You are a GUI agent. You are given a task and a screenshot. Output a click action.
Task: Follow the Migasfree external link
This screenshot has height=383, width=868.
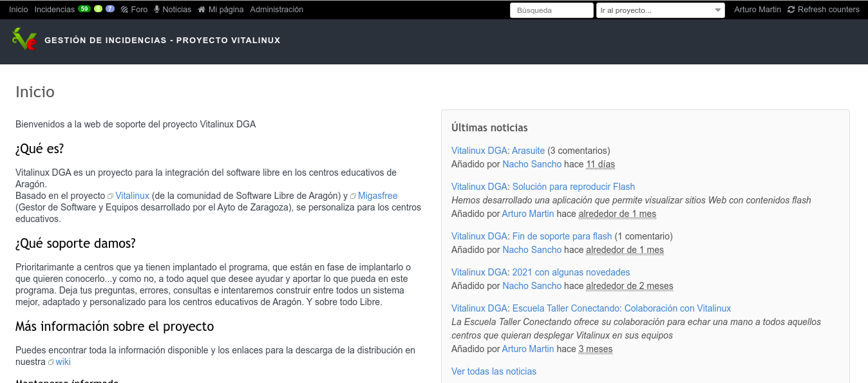pyautogui.click(x=377, y=196)
